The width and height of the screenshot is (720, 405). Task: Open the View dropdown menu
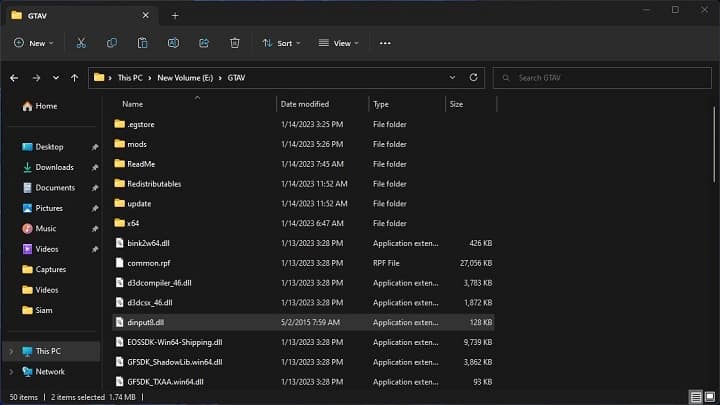(x=338, y=43)
